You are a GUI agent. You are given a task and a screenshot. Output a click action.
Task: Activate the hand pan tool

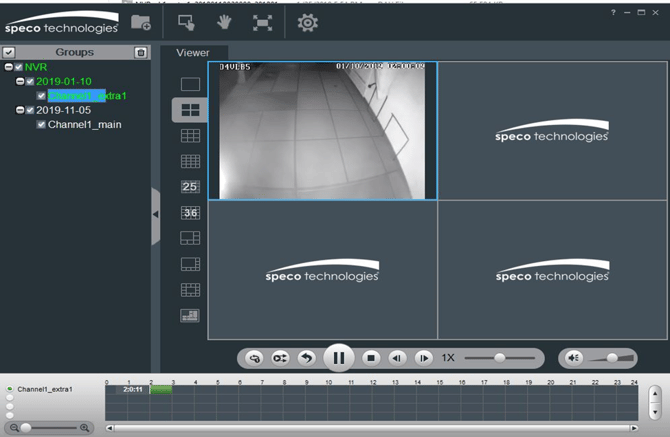click(x=224, y=22)
